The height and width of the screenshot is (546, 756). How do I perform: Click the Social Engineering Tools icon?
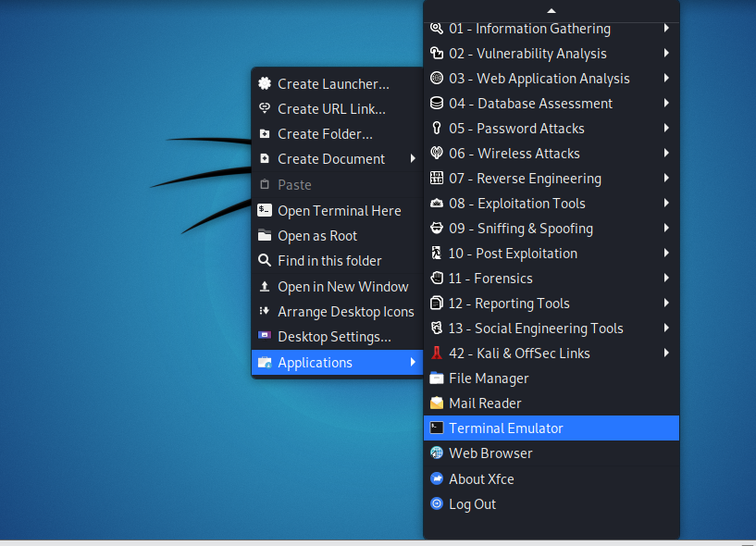coord(437,328)
